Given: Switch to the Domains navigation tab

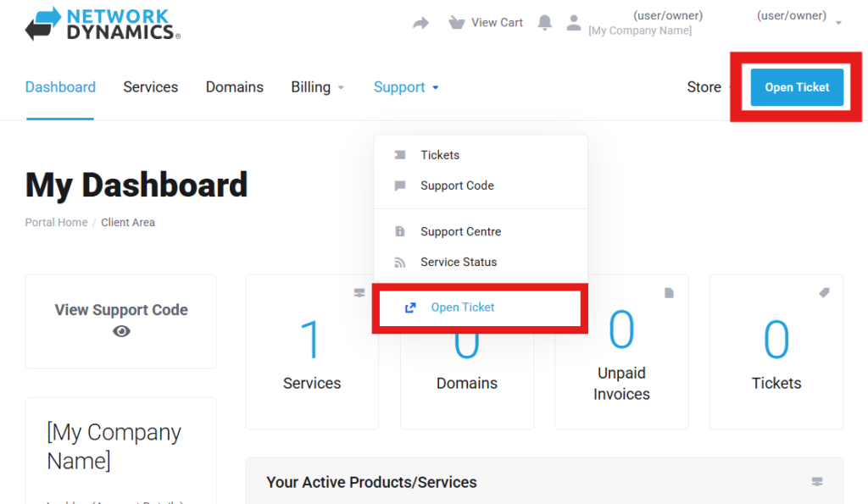Looking at the screenshot, I should click(234, 87).
